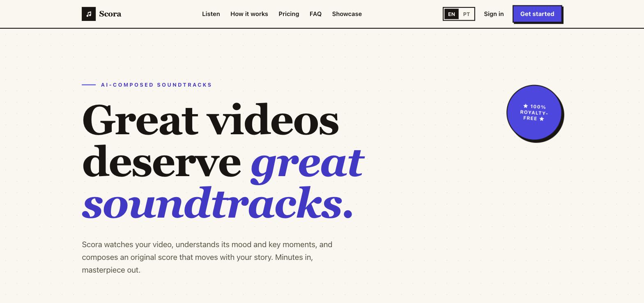Click the AI-COMPOSED SOUNDTRACKS eyebrow label
644x303 pixels.
click(156, 85)
